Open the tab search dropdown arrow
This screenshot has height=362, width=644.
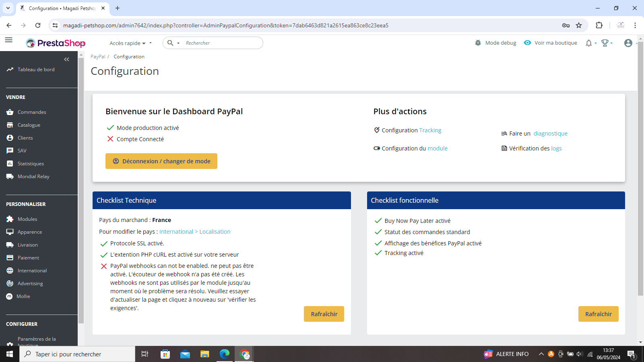point(8,8)
